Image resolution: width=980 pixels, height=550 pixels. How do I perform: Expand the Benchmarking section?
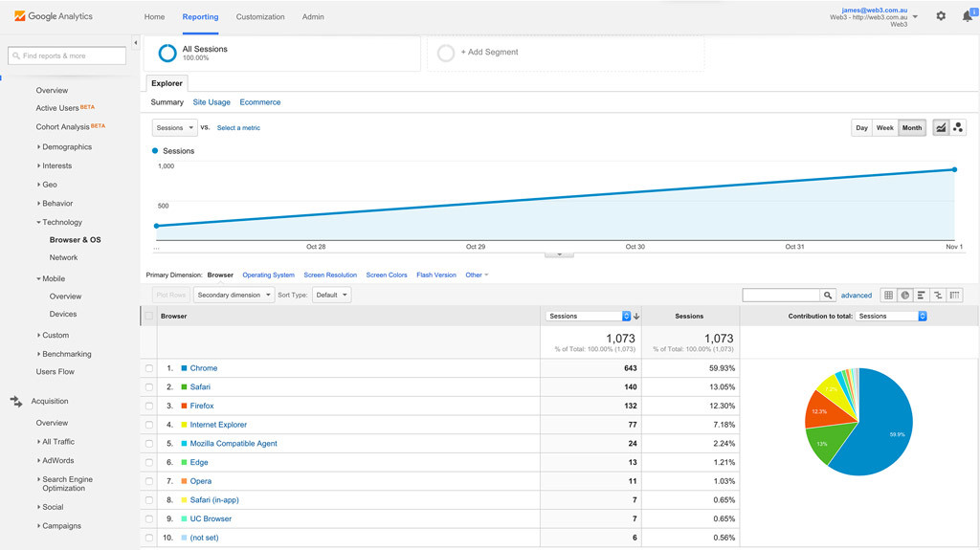(x=64, y=354)
